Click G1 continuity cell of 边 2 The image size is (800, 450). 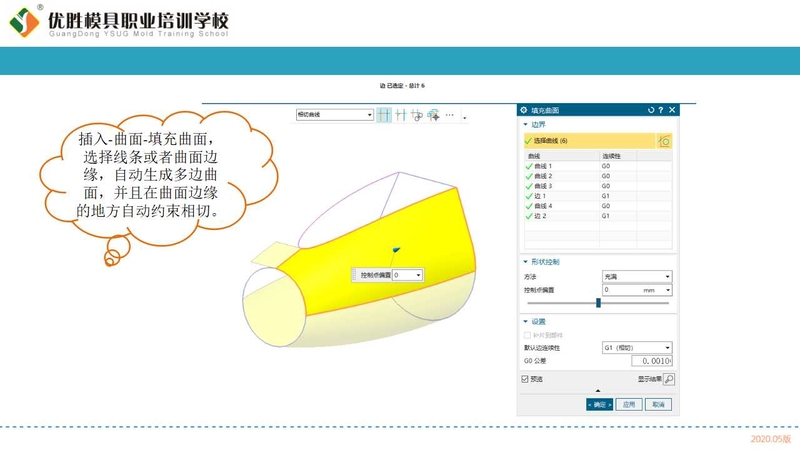[618, 216]
